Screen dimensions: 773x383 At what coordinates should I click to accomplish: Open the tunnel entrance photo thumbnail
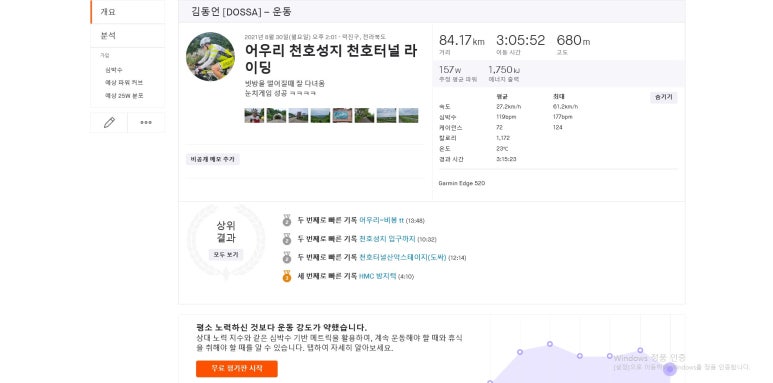coord(276,115)
